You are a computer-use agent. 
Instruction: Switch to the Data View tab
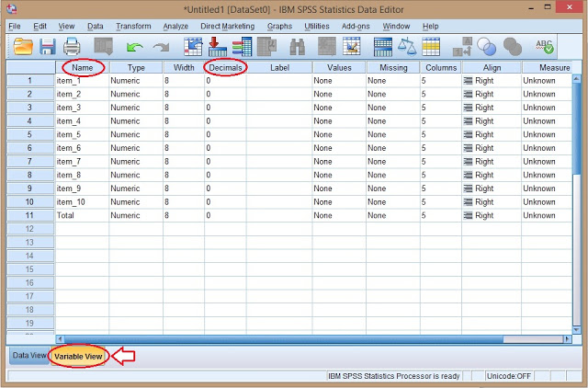click(x=28, y=355)
